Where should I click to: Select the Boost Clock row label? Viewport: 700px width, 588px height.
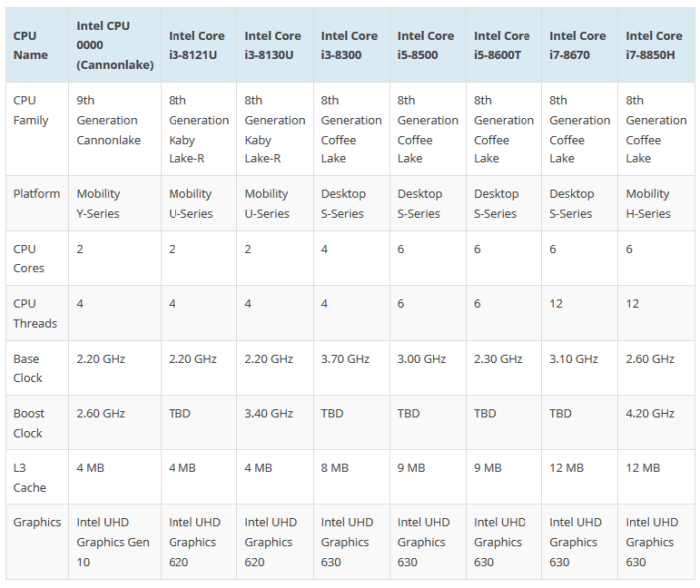[37, 423]
